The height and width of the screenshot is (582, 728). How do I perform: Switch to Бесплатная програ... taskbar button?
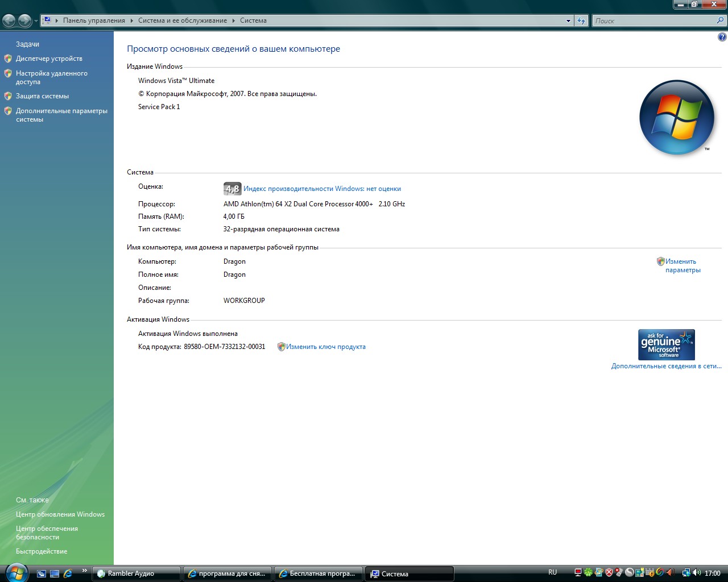coord(318,573)
